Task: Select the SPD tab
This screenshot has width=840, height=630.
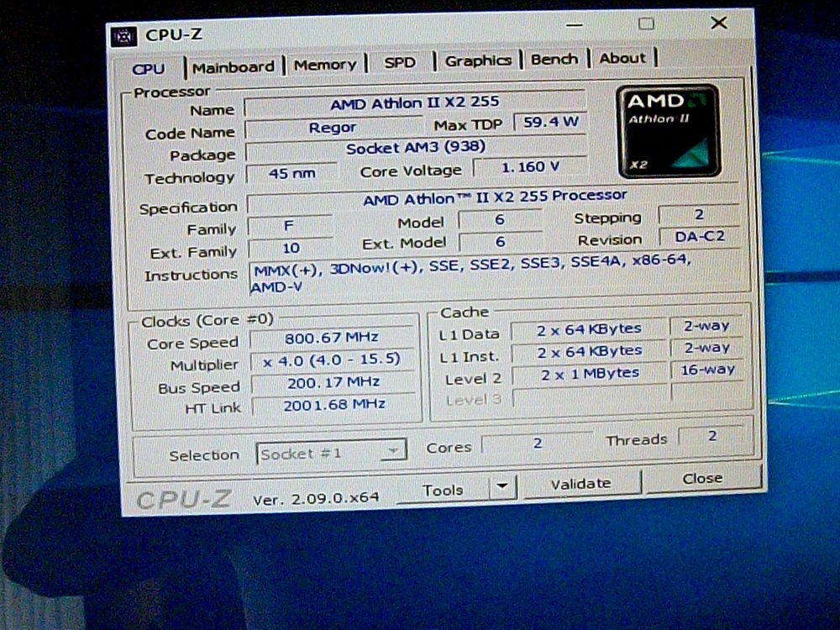Action: [x=400, y=62]
